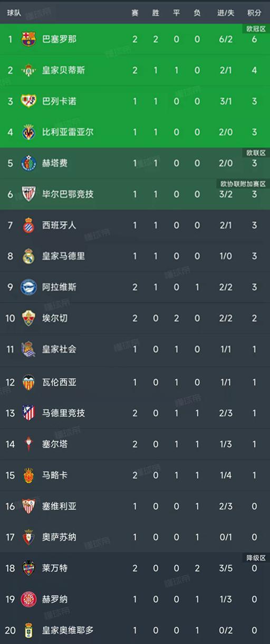Select the Atlético Madrid badge
The image size is (270, 644).
[x=28, y=413]
